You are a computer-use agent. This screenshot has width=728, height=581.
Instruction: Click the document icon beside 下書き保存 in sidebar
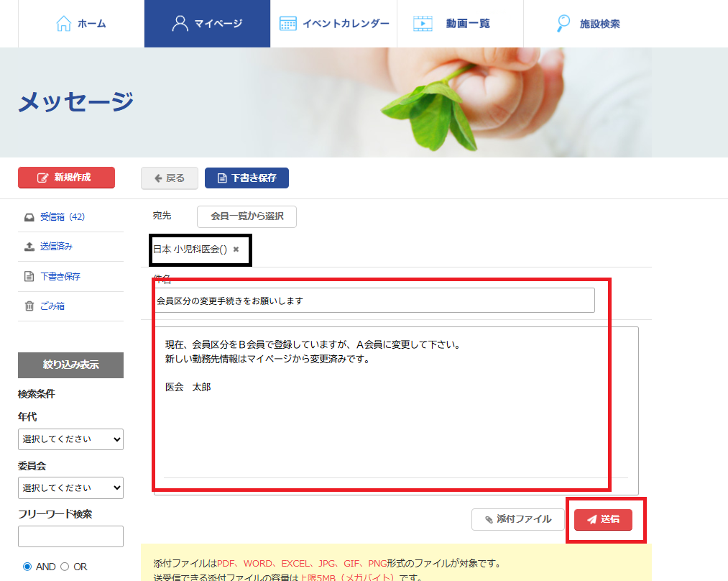point(29,277)
